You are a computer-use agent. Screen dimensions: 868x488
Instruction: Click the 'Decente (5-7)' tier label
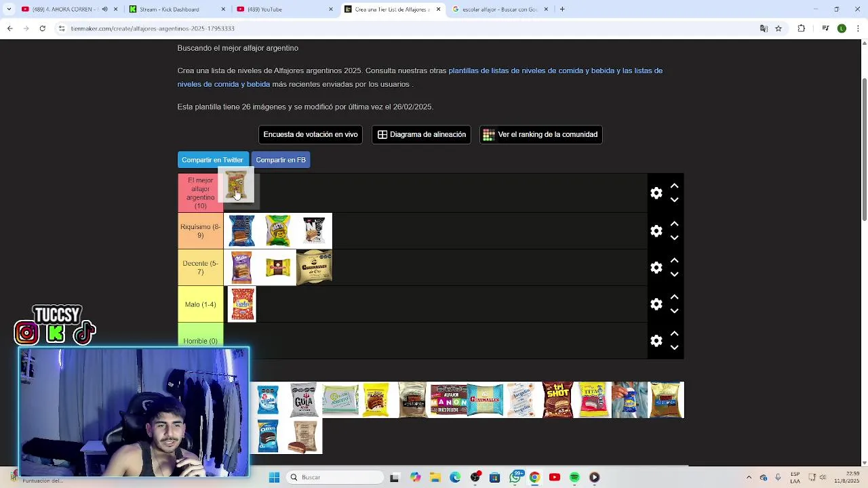[x=201, y=268]
